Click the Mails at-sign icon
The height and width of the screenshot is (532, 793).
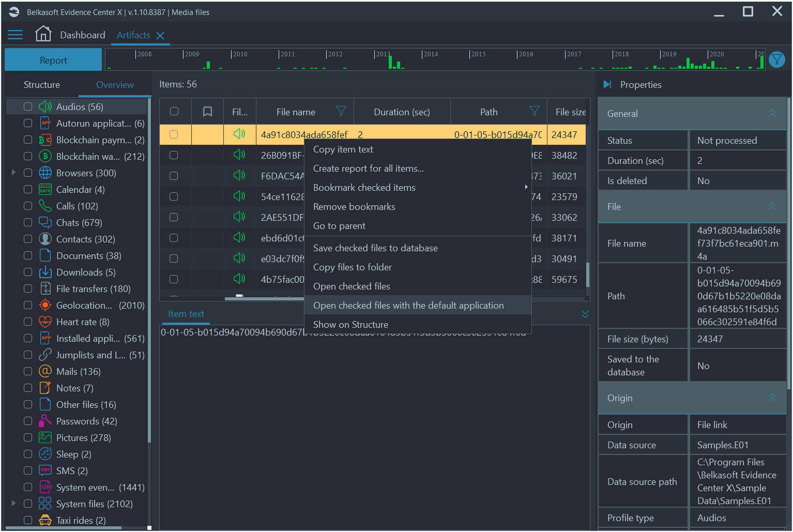[45, 371]
